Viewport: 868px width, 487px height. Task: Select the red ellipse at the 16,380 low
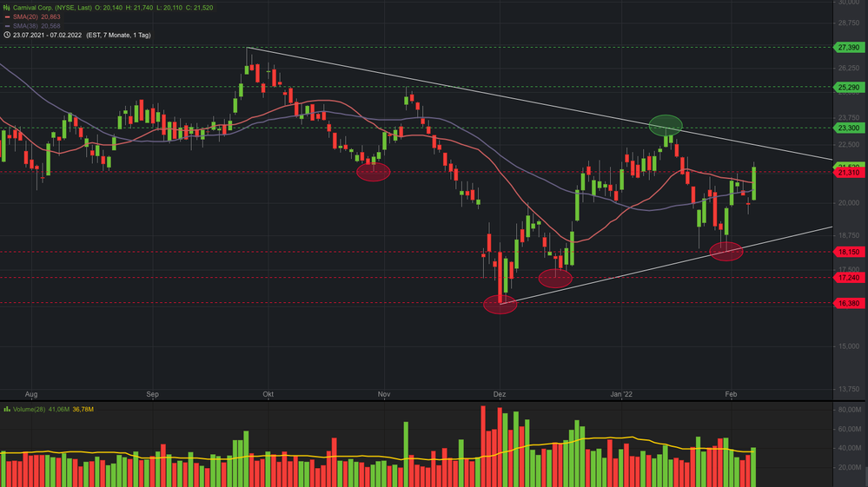click(x=500, y=304)
